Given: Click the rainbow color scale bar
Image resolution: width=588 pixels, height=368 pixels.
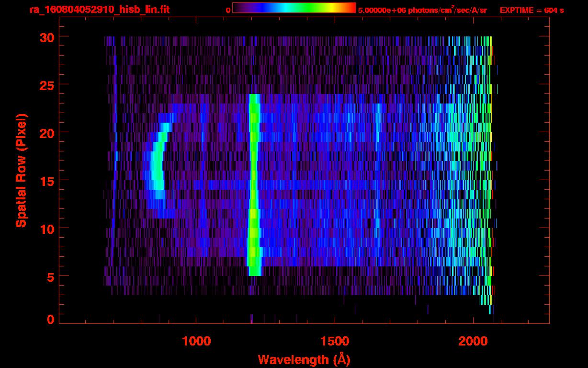Looking at the screenshot, I should click(x=294, y=8).
